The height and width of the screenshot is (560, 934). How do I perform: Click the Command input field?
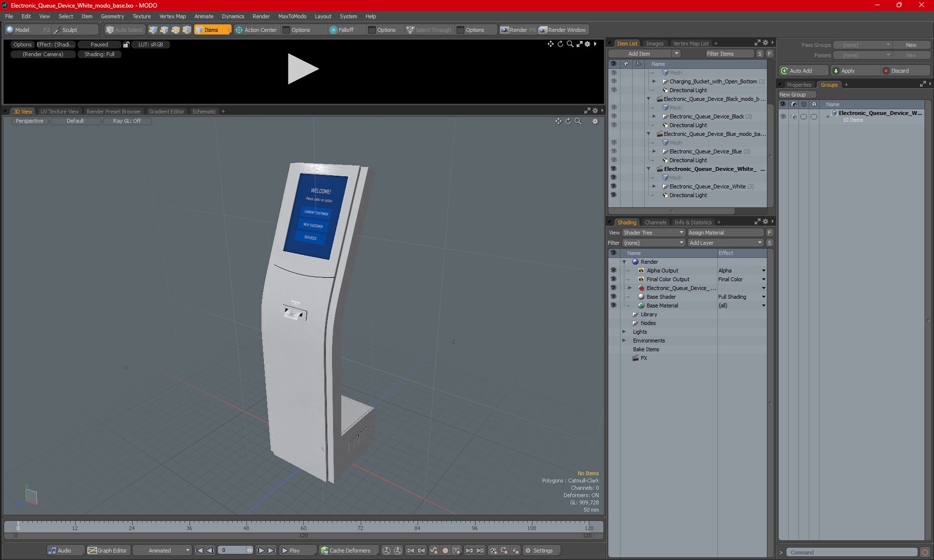point(852,552)
